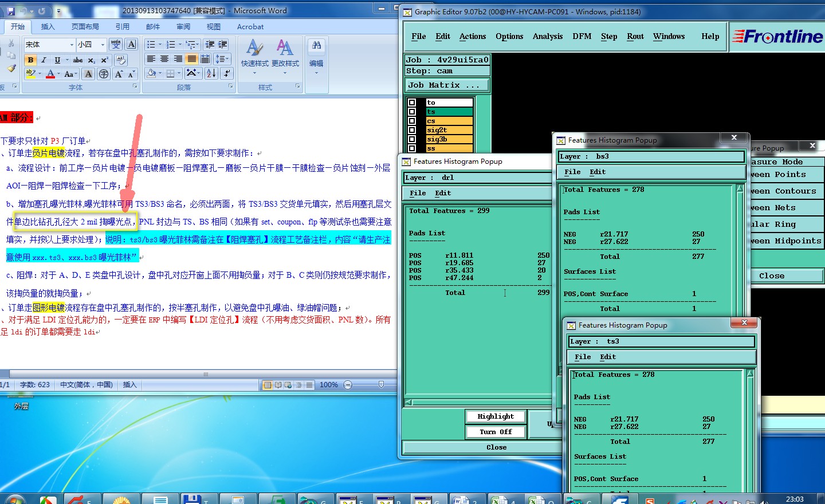Click the Underline button in Word

tap(57, 60)
